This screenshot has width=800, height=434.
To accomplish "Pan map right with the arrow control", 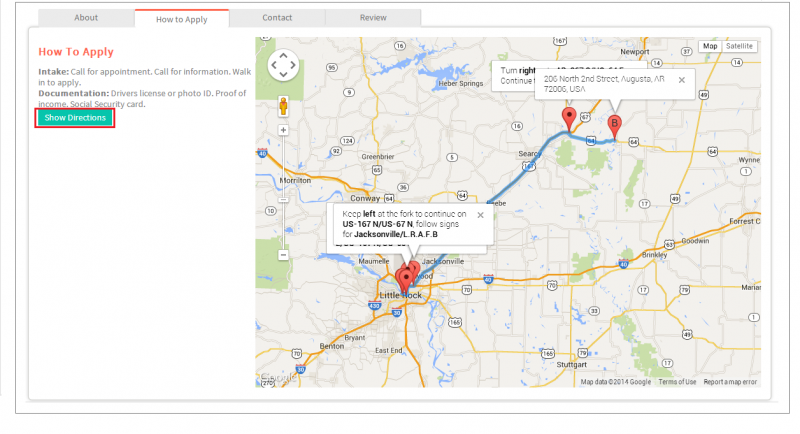I will [x=293, y=65].
